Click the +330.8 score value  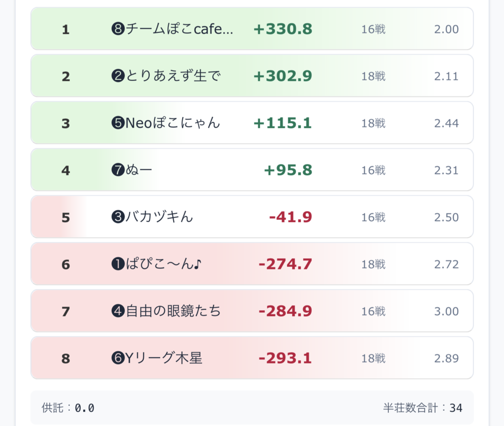(283, 29)
